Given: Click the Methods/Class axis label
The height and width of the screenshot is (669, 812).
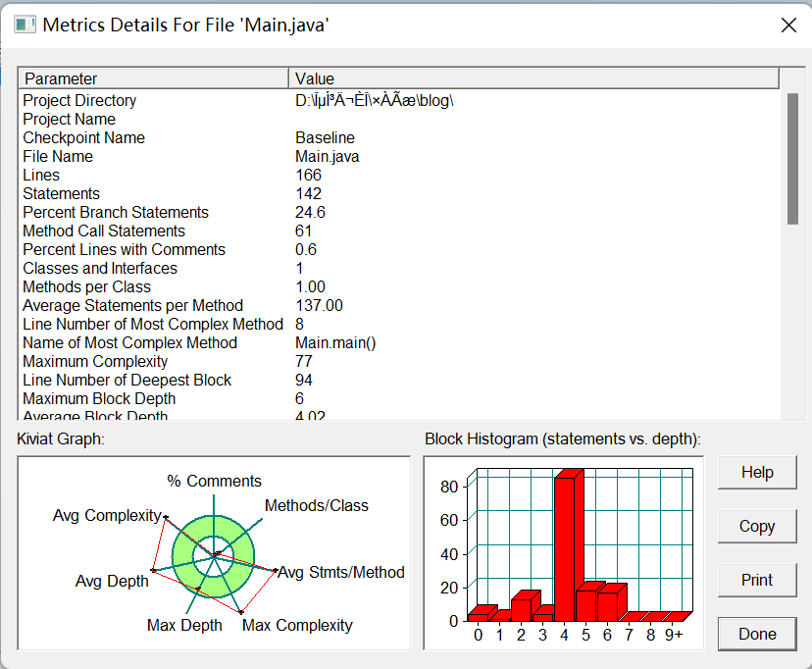Looking at the screenshot, I should tap(317, 505).
